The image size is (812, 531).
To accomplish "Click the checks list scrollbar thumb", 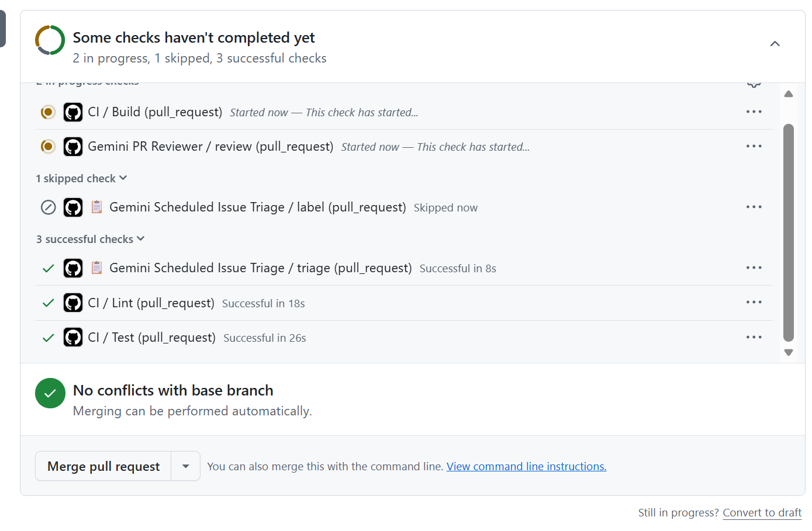I will pos(789,232).
